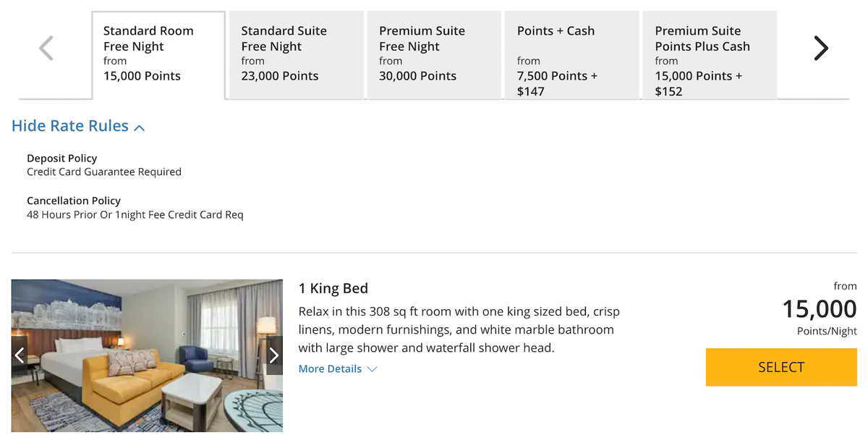Select the Premium Suite Points Plus Cash tab
The height and width of the screenshot is (443, 868).
coord(709,54)
